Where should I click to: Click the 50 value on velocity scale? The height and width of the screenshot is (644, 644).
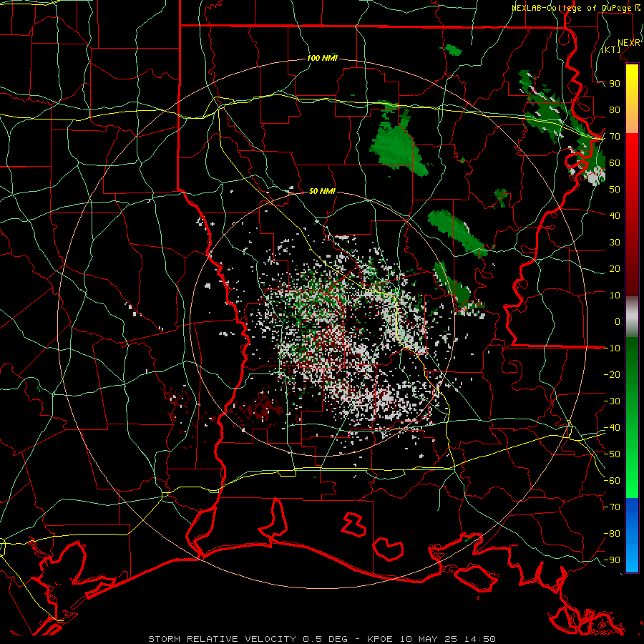(615, 190)
